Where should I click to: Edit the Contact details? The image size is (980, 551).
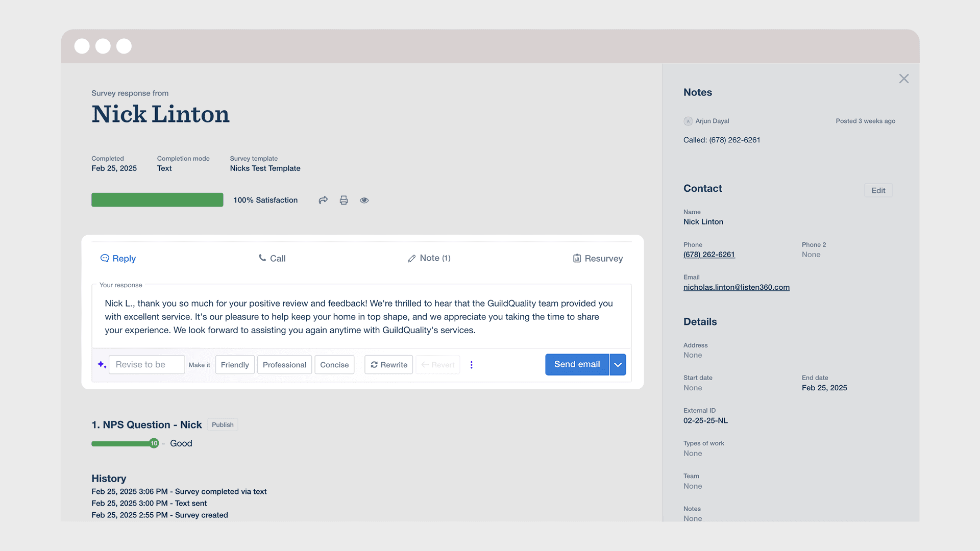click(x=878, y=190)
